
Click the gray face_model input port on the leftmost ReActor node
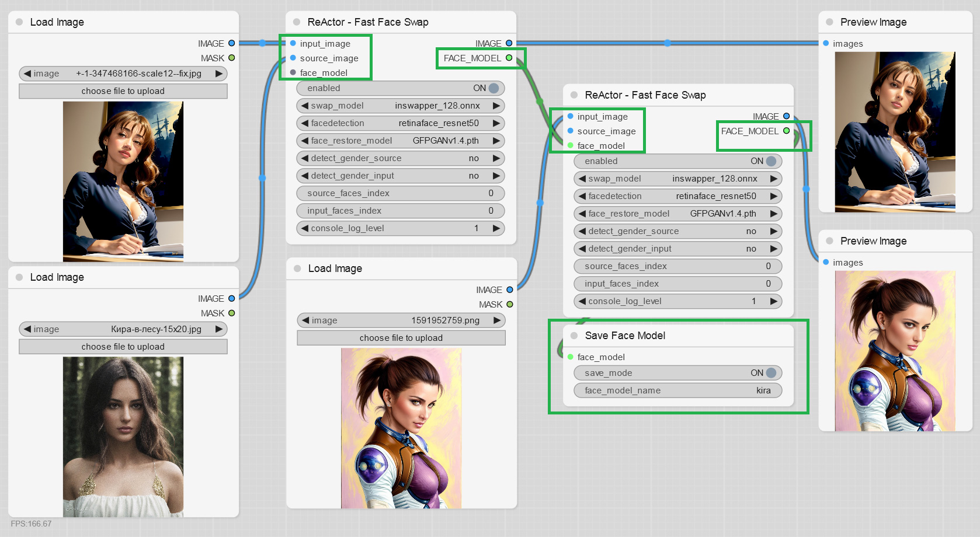pos(293,73)
